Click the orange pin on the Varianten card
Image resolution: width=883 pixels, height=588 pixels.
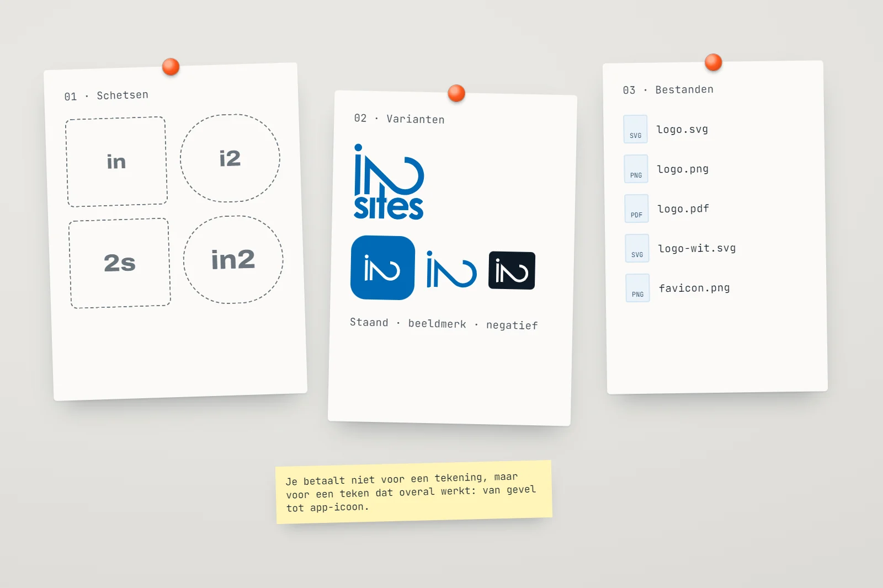coord(456,93)
